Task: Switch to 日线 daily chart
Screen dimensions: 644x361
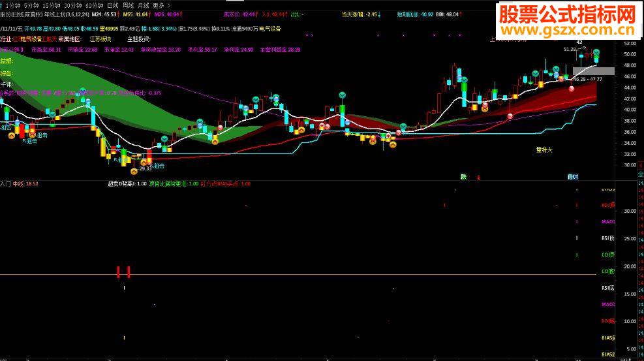Action: click(x=112, y=5)
